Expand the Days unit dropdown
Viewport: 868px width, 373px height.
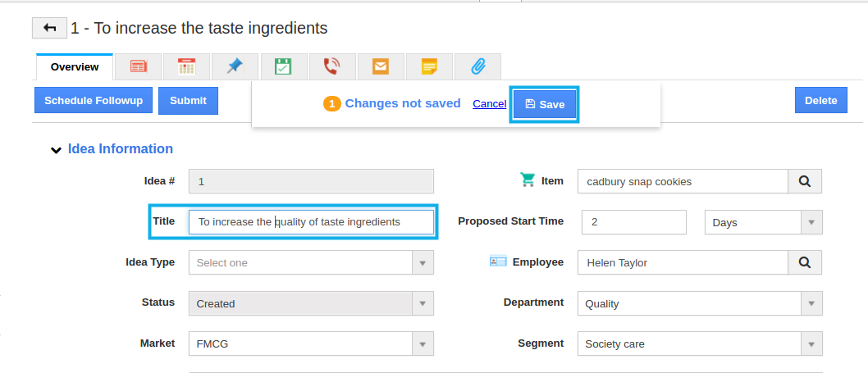763,222
